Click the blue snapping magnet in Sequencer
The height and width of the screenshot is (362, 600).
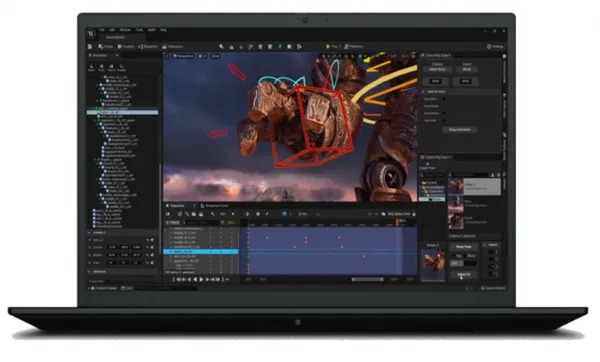click(x=284, y=214)
